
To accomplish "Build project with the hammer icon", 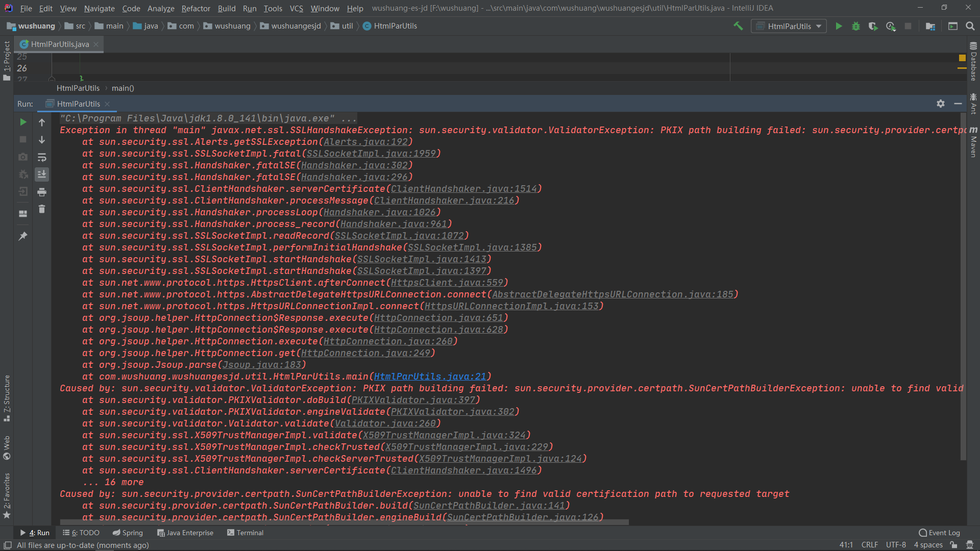I will click(738, 26).
